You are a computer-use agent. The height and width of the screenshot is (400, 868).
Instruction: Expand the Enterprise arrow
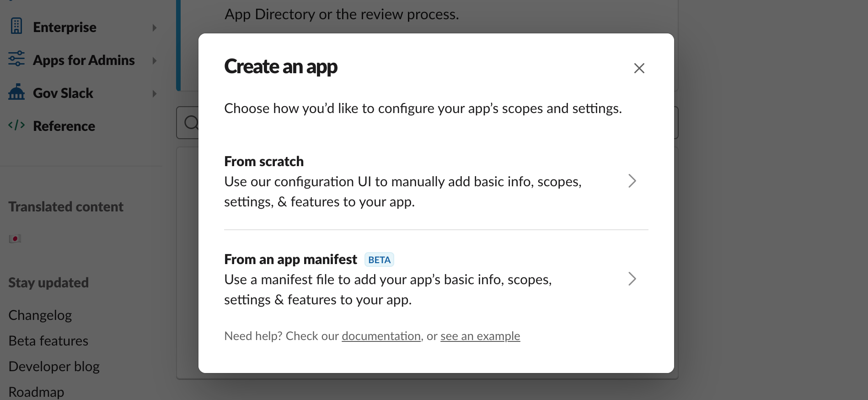point(155,28)
